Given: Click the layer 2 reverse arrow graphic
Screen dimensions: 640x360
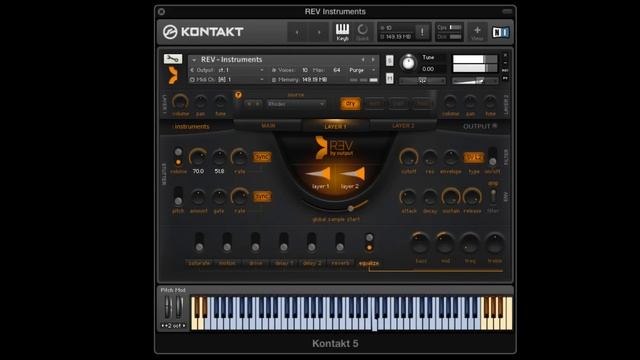Looking at the screenshot, I should pos(353,174).
